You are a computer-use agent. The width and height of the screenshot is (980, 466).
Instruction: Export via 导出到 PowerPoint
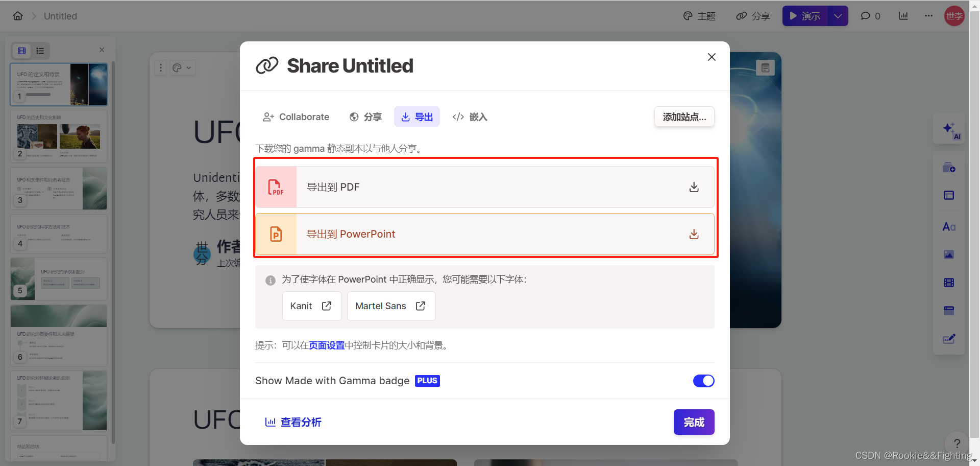coord(485,234)
